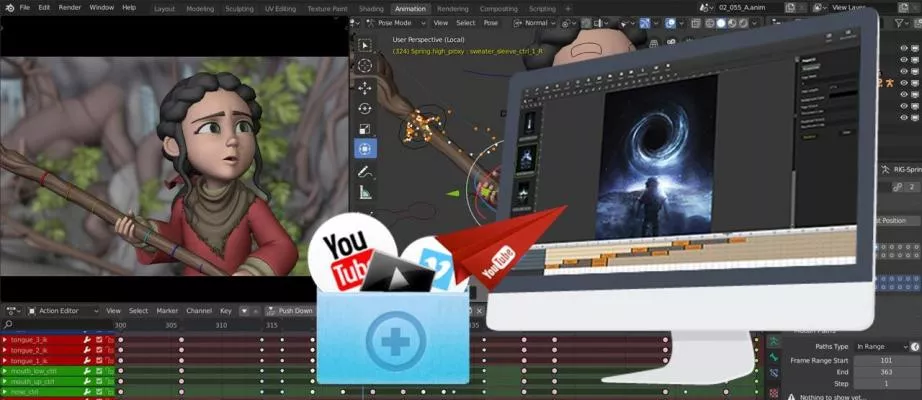Click the Step value 1 field

click(x=886, y=383)
